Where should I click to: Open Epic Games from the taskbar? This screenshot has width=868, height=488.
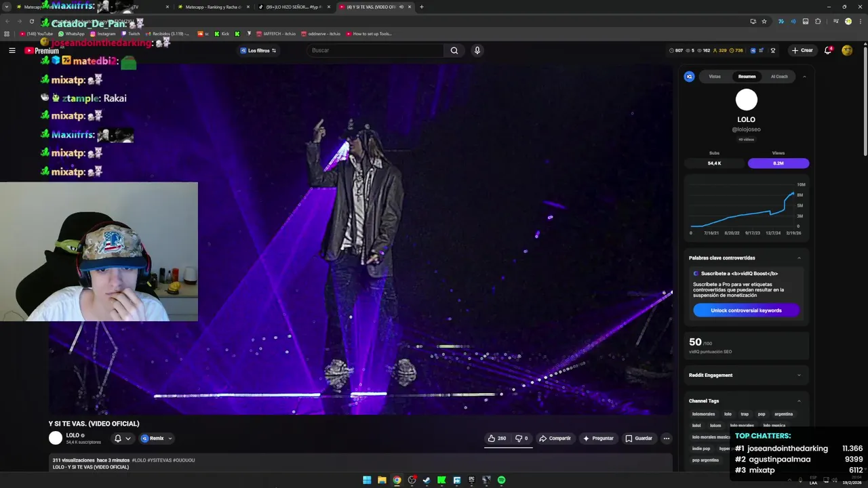(471, 480)
